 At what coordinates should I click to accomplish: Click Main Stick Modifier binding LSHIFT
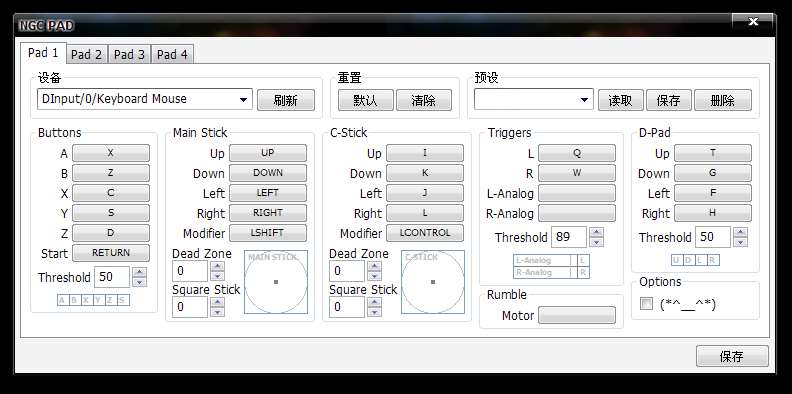coord(268,233)
